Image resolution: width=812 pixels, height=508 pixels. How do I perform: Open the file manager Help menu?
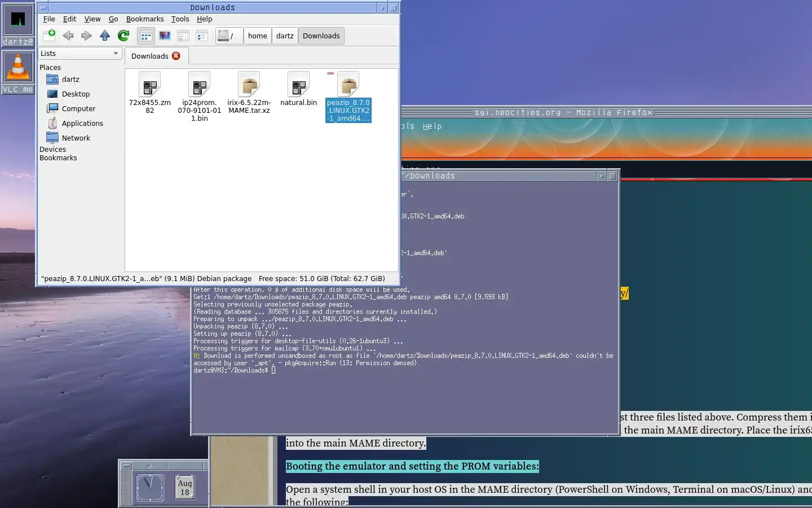click(x=204, y=19)
